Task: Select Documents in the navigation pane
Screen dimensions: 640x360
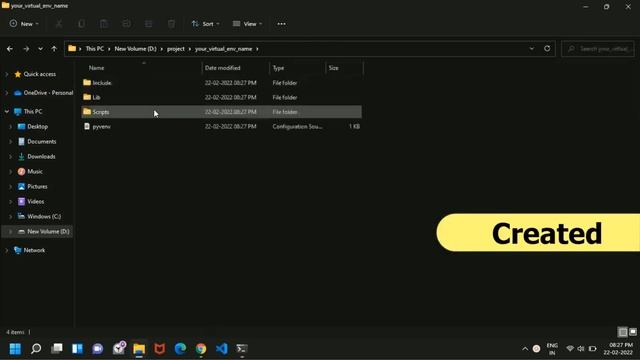Action: tap(41, 142)
